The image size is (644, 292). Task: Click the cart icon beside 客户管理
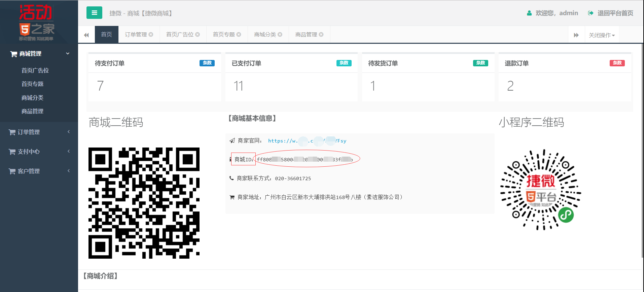point(12,171)
